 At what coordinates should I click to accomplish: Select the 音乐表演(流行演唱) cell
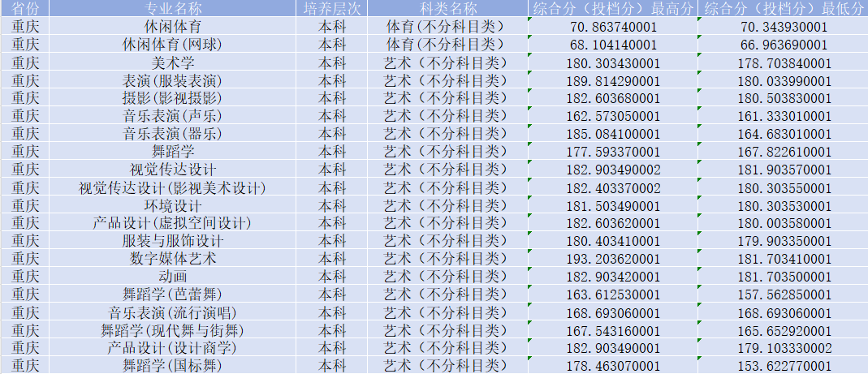click(172, 312)
